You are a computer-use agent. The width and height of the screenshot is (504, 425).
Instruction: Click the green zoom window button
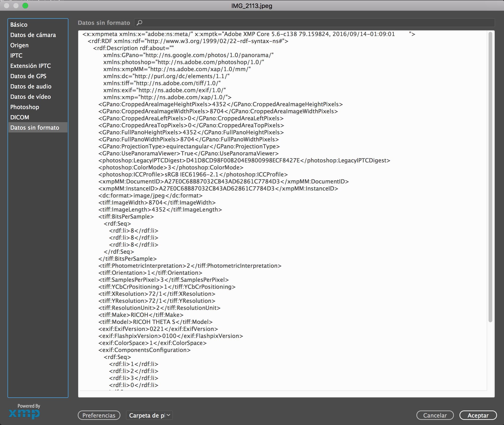25,6
